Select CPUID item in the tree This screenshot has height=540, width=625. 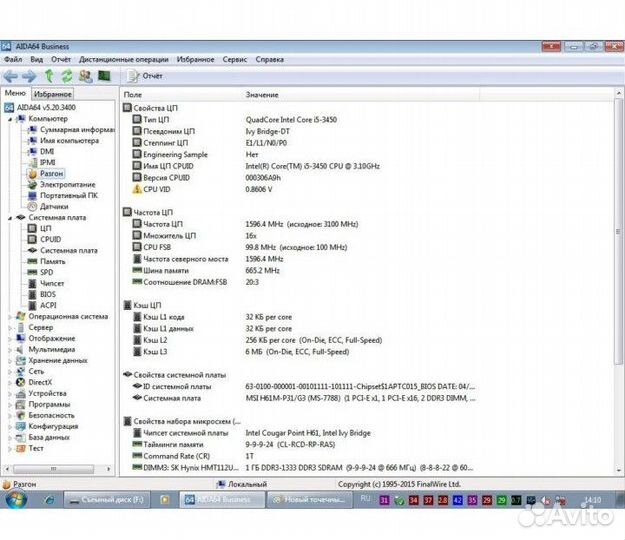50,239
